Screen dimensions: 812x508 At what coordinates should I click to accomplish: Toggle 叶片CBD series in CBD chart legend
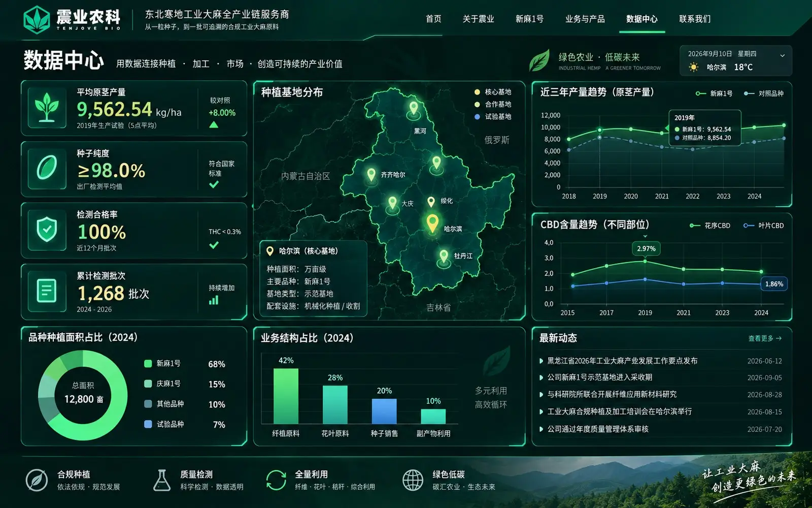click(764, 226)
